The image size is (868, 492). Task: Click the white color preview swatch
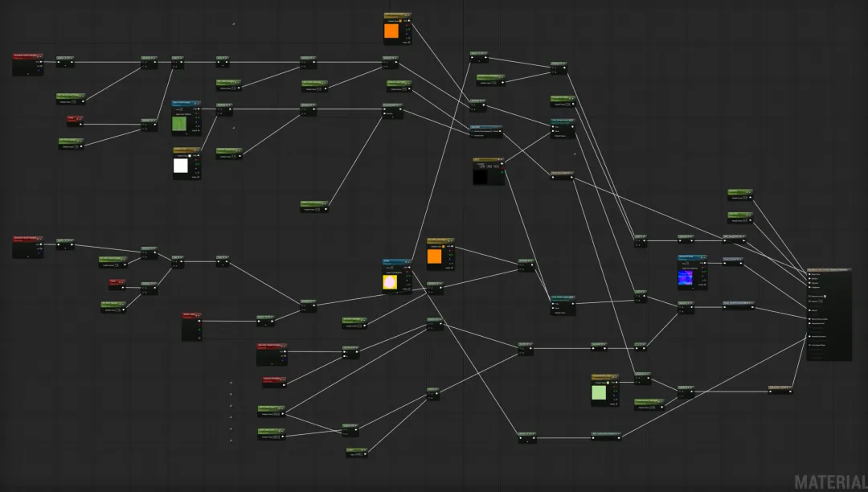(181, 166)
